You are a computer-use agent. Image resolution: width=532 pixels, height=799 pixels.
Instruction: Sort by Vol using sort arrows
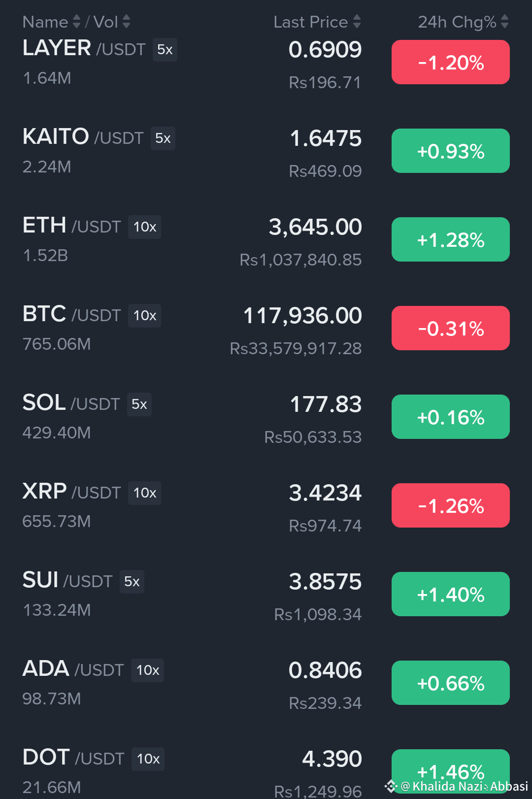tap(127, 22)
